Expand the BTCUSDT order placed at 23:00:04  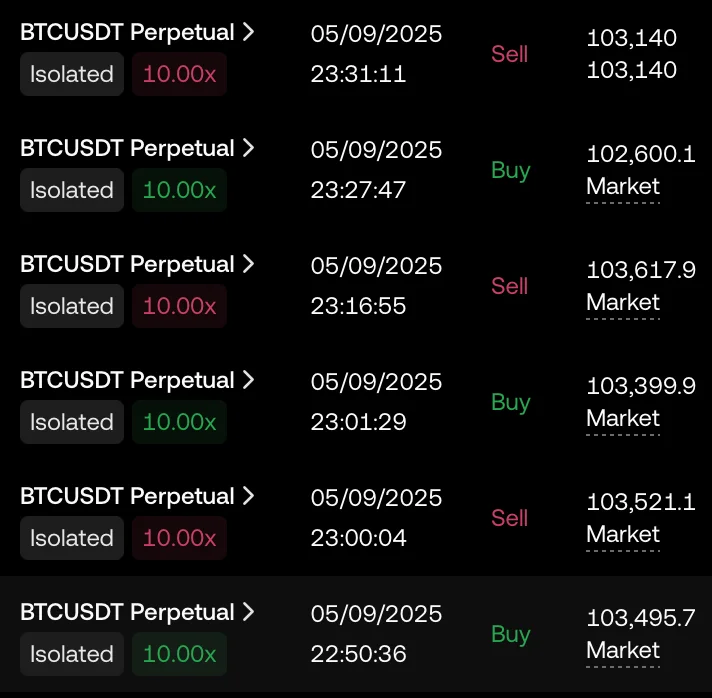(249, 496)
